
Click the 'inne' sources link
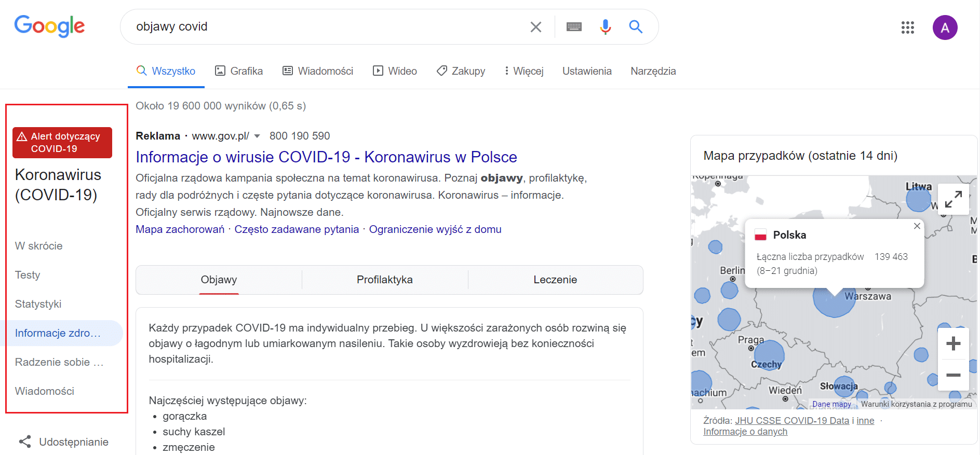[x=865, y=421]
